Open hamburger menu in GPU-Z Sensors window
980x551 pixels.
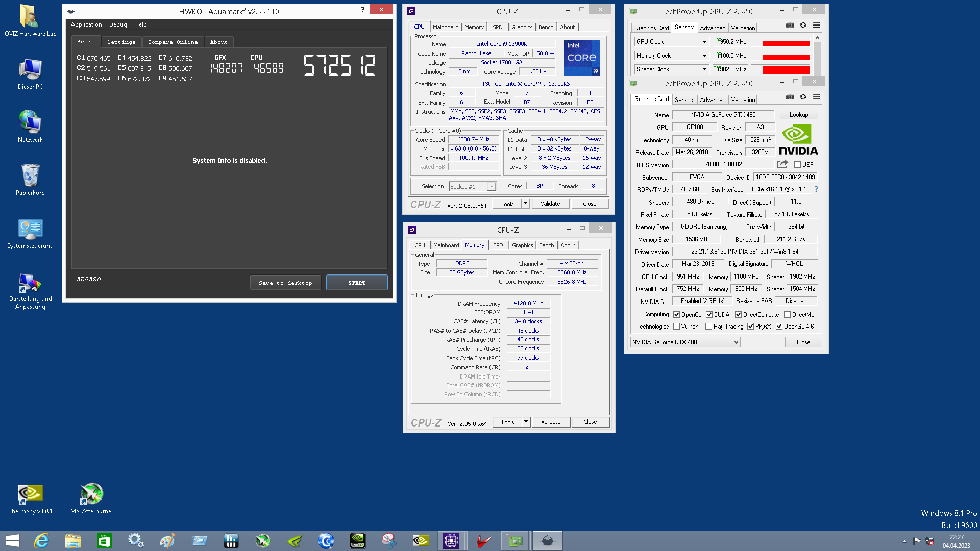click(x=816, y=25)
